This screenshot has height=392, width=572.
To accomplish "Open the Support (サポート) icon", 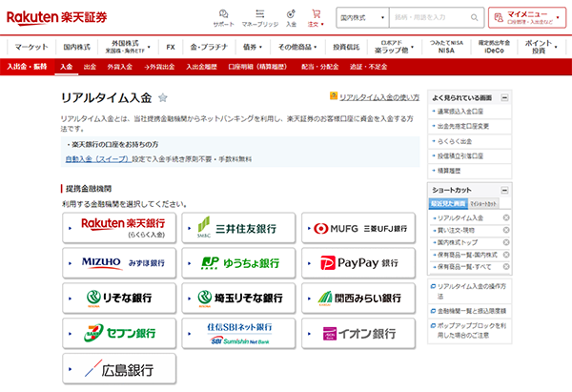I will click(x=224, y=18).
